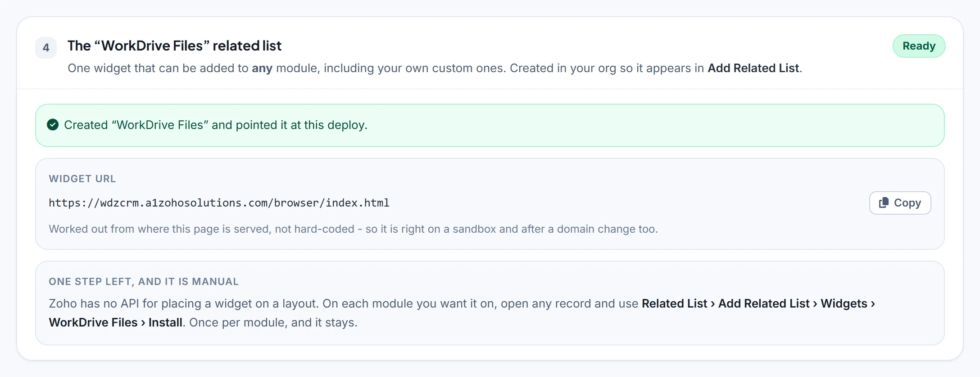Click the bold text Add Related List in subtitle
Viewport: 980px width, 377px height.
point(753,68)
